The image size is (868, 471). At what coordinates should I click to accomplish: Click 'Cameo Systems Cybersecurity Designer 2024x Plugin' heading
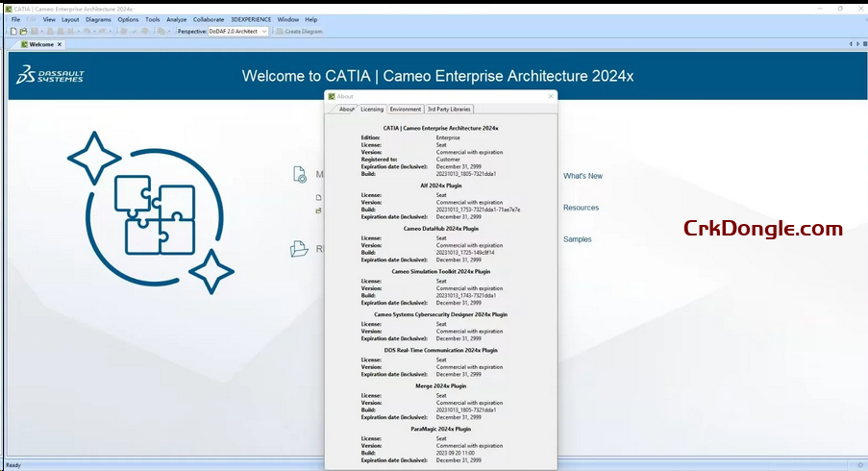[x=440, y=314]
